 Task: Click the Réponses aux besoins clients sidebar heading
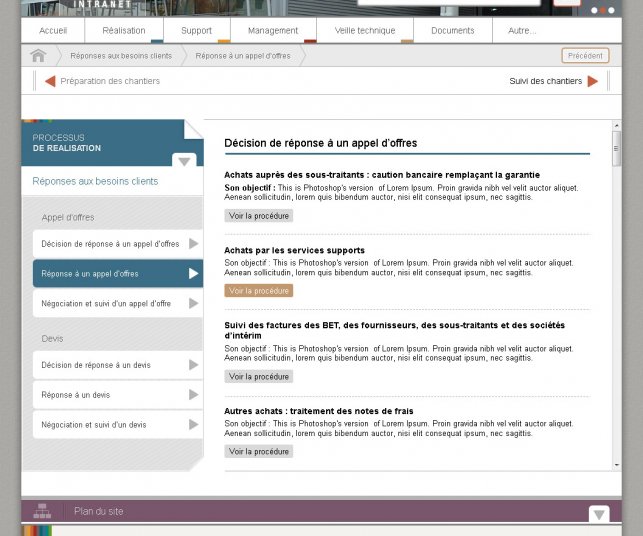95,181
